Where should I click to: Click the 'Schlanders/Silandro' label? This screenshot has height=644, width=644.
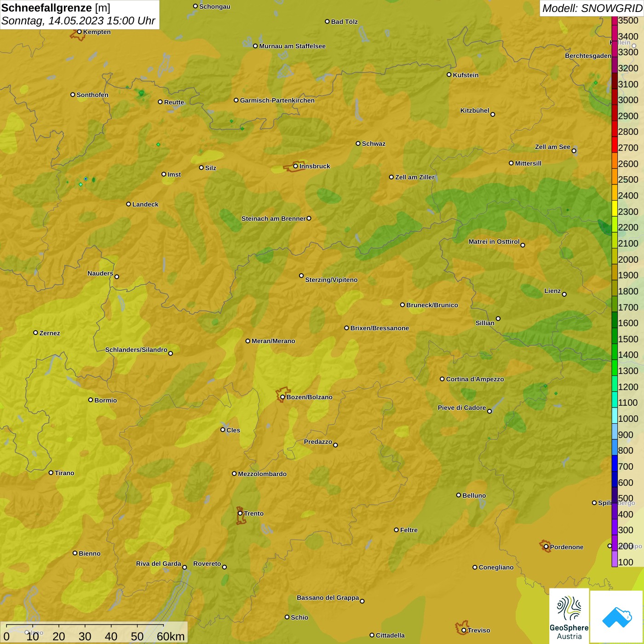[x=136, y=350]
